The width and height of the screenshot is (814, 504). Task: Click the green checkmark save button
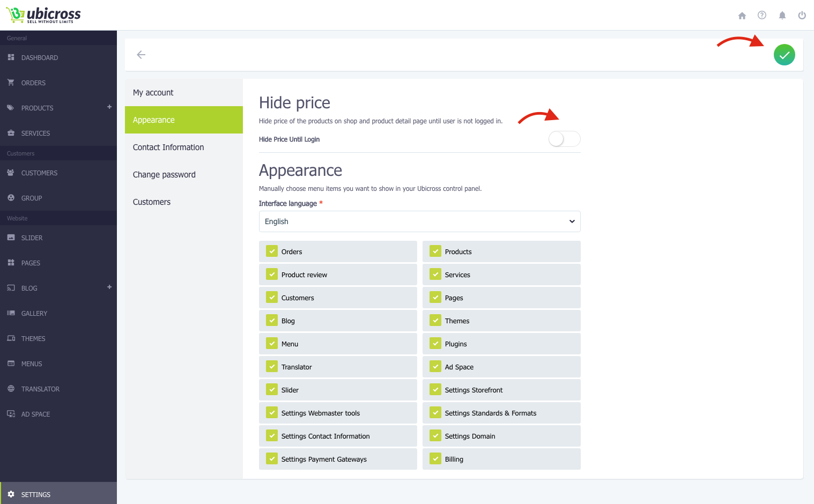pos(785,55)
